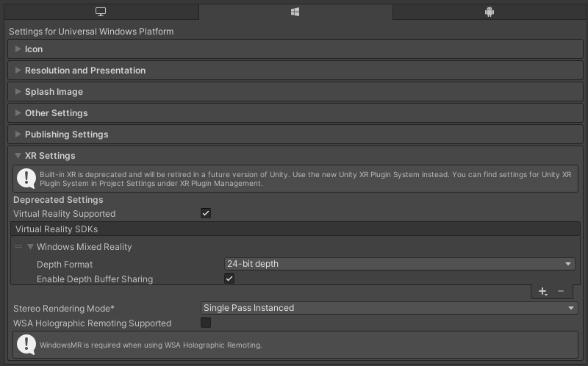Click the deprecated XR warning icon
Image resolution: width=588 pixels, height=366 pixels.
click(26, 179)
